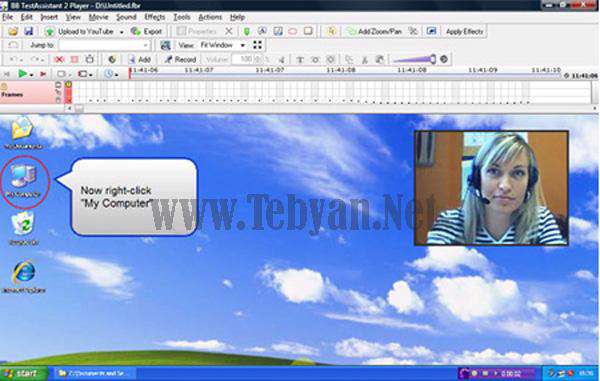Adjust the purple timeline zoom slider
Screen dimensions: 600x381
pyautogui.click(x=415, y=59)
